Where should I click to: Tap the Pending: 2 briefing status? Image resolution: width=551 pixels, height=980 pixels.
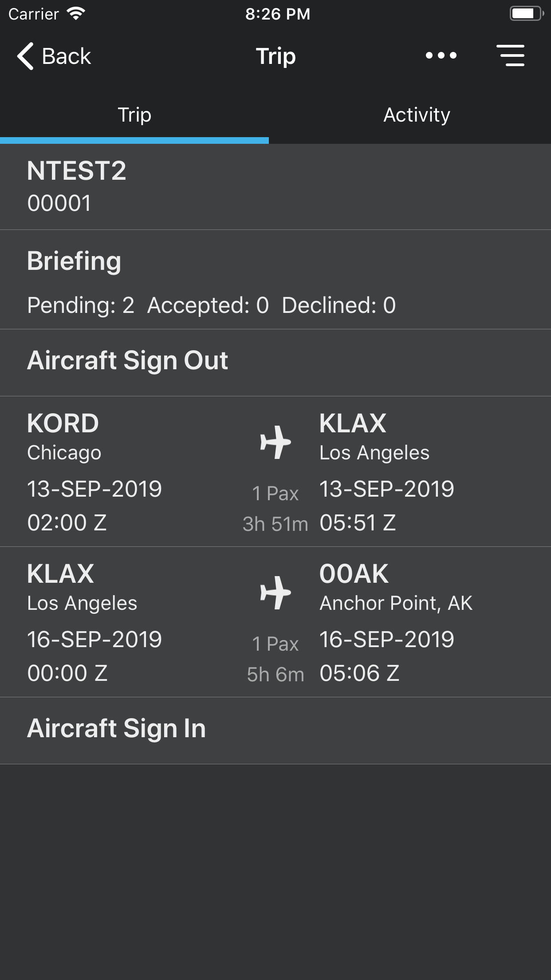point(81,305)
